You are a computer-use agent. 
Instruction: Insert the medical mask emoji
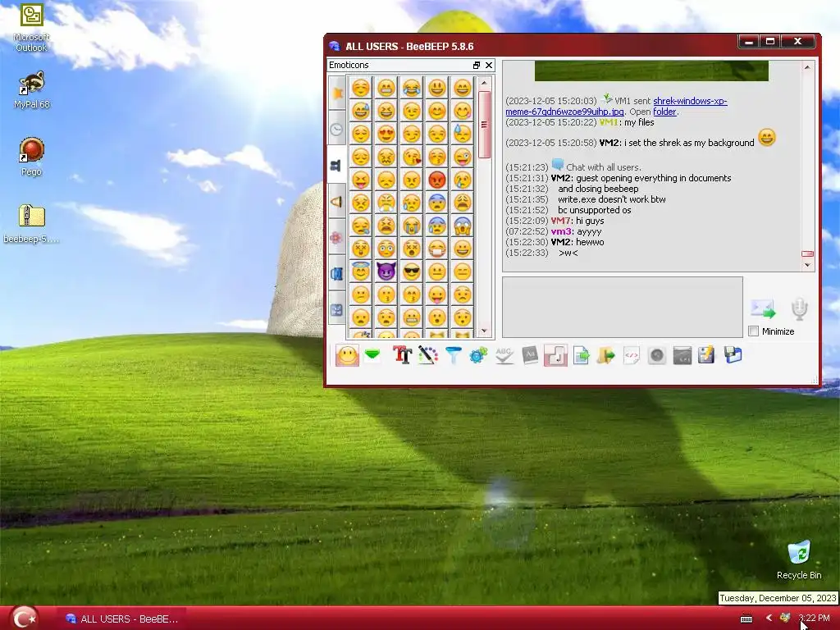pos(437,249)
